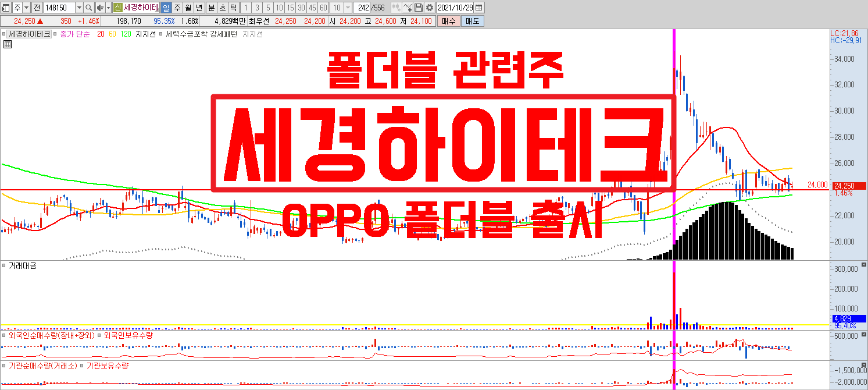Screen dimensions: 868x390
Task: Select the 초 second chart period
Action: [x=223, y=8]
